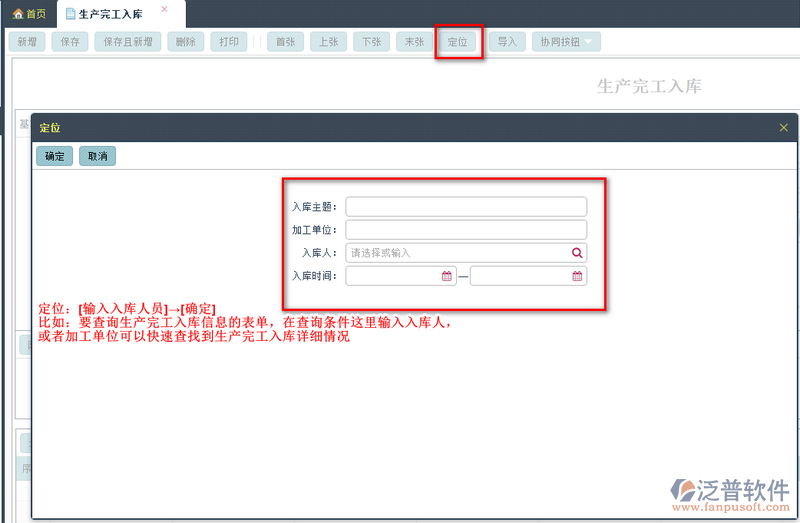Click the 保存且新增 toolbar button

pyautogui.click(x=128, y=42)
